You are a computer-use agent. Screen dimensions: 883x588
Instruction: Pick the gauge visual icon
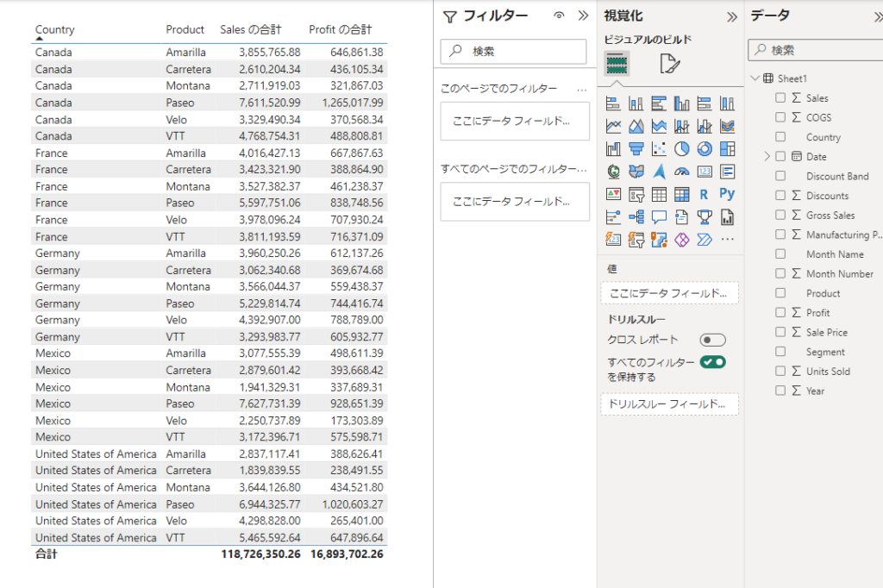[681, 172]
